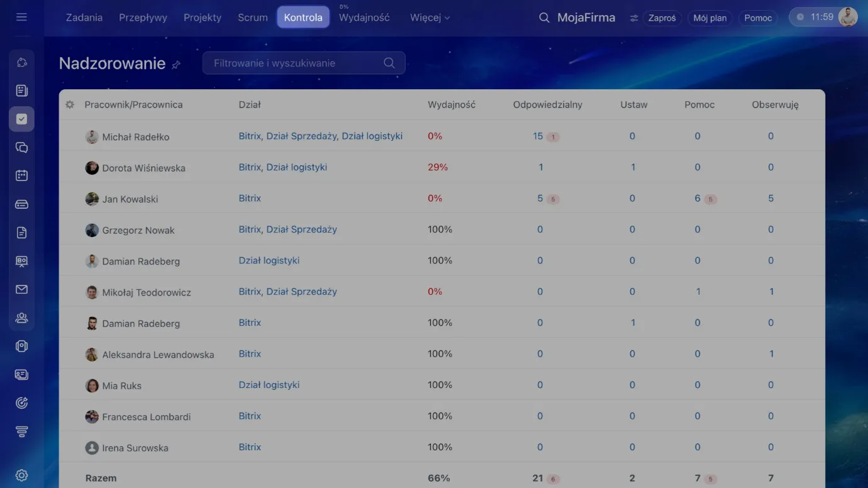
Task: Focus the Filtrowanie i wyszukiwanie field
Action: [304, 63]
